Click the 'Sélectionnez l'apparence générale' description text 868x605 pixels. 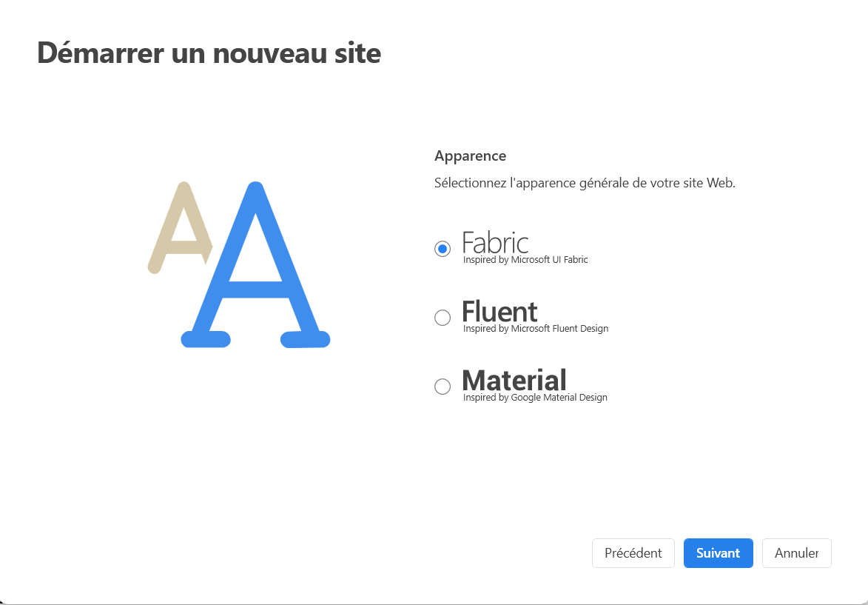point(585,183)
